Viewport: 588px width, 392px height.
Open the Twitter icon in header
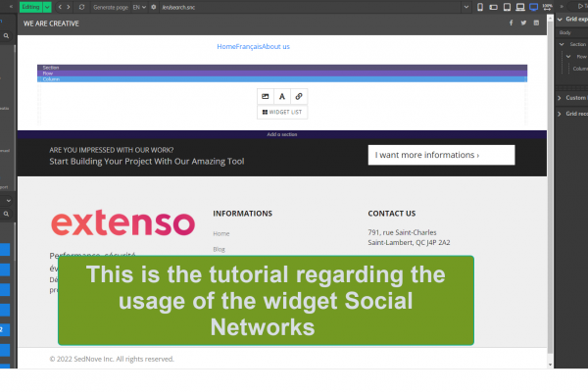[x=522, y=23]
